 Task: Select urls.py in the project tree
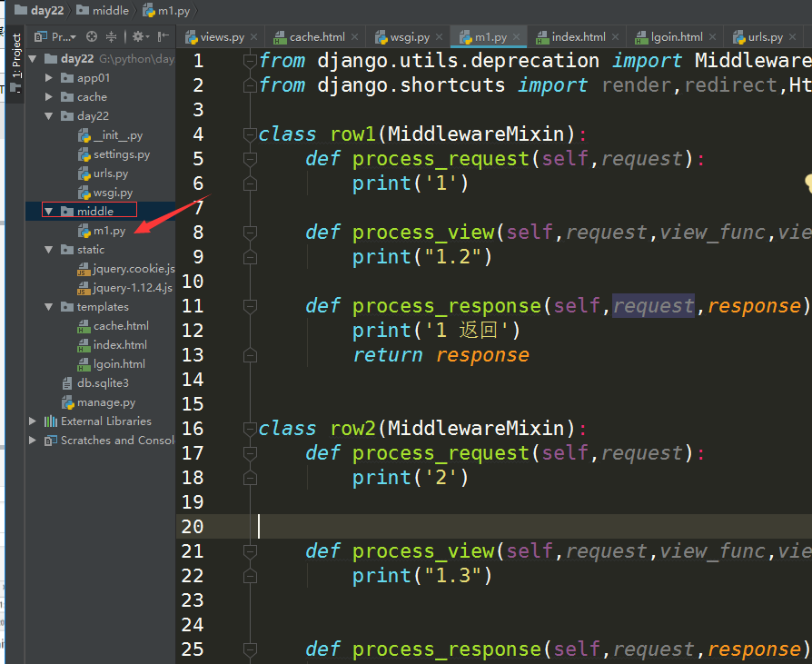[103, 174]
